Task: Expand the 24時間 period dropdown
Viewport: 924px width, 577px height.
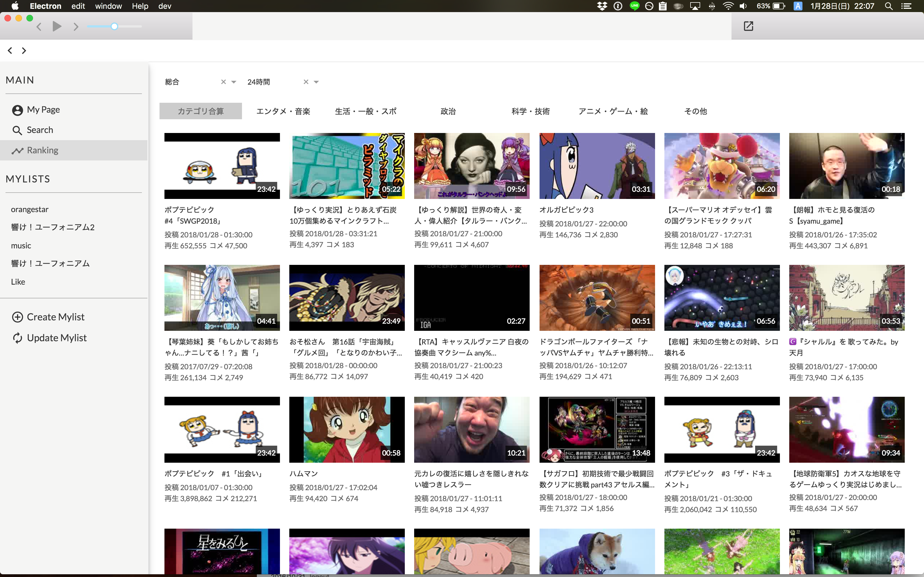Action: [316, 82]
